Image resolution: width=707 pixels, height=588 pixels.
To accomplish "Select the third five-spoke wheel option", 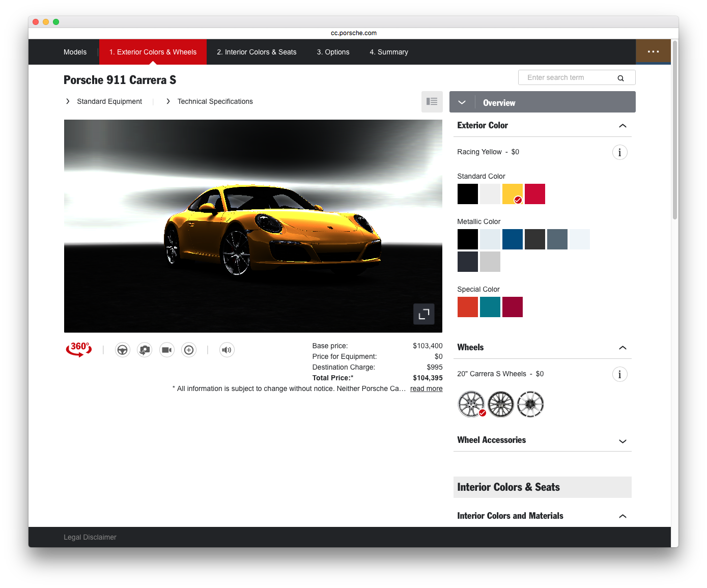I will coord(530,404).
